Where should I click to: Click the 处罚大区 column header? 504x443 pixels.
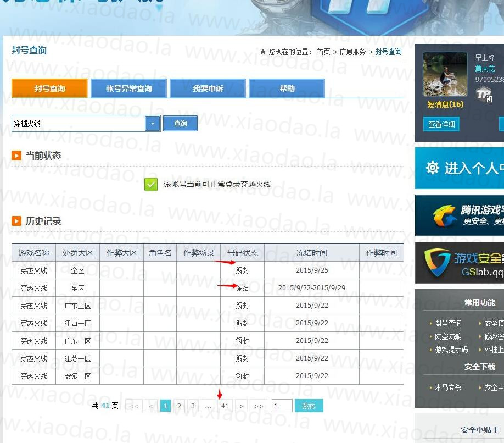click(77, 253)
